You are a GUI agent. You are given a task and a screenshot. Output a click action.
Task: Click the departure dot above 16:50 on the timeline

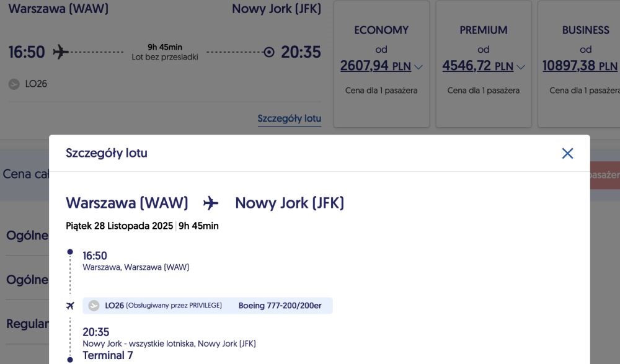coord(70,252)
